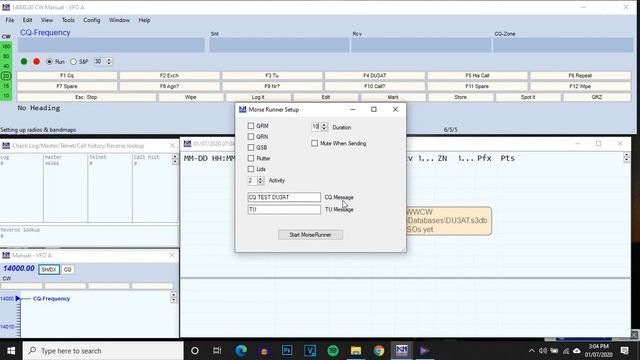Viewport: 640px width, 360px height.
Task: Click the red LED indicator
Action: tap(37, 62)
